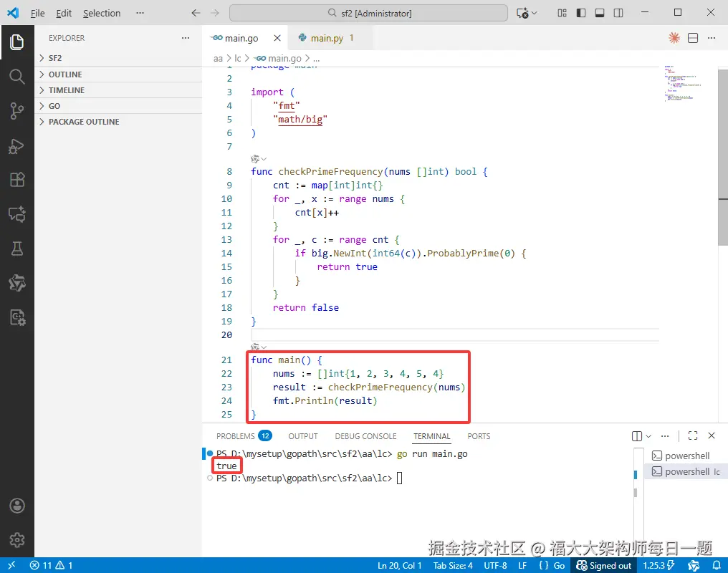The image size is (728, 573).
Task: Expand the PACKAGE OUTLINE section
Action: pyautogui.click(x=118, y=122)
